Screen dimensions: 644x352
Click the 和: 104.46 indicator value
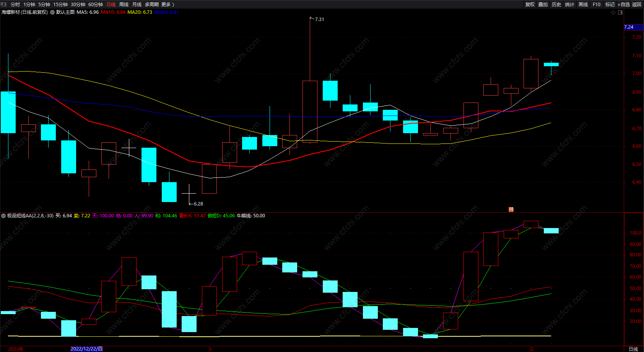coord(166,216)
